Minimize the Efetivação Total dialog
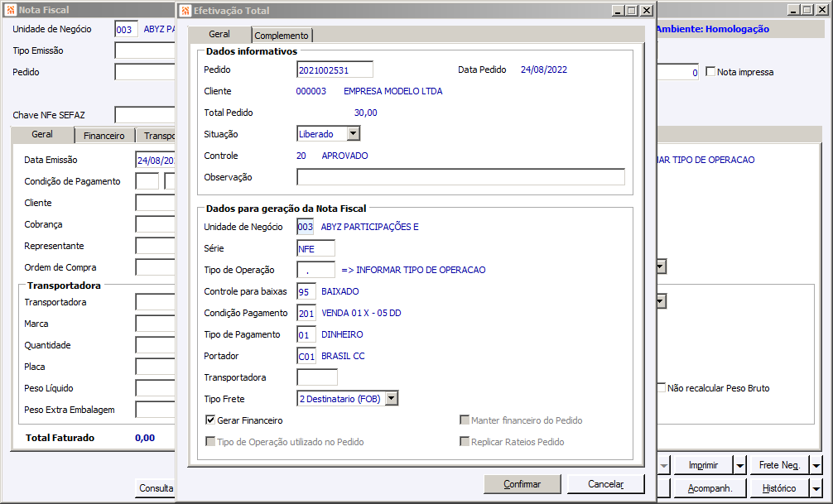This screenshot has width=833, height=504. click(x=618, y=10)
